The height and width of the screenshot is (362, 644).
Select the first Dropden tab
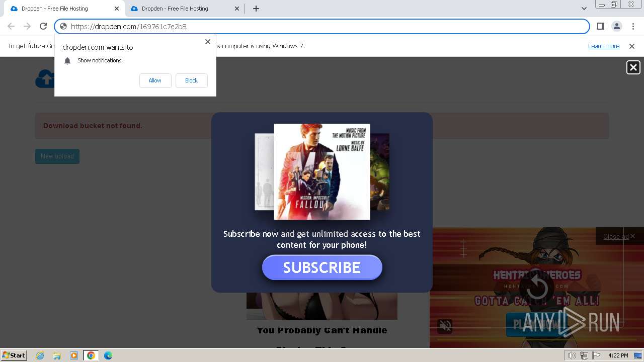[64, 9]
